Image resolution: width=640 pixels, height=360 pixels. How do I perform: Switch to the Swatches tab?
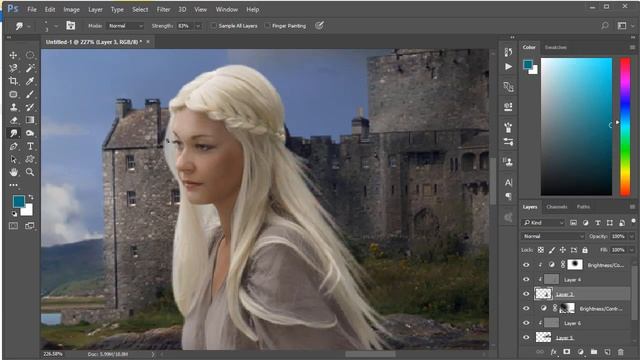(x=556, y=47)
